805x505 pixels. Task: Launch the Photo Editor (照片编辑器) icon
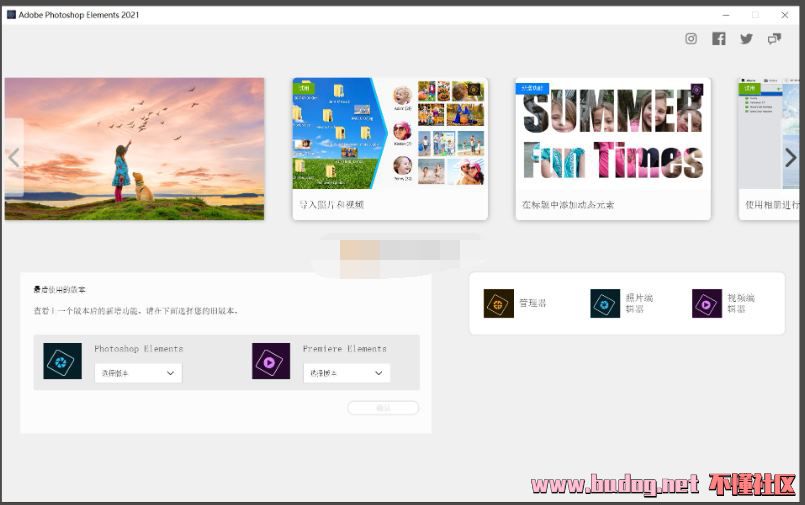pyautogui.click(x=605, y=303)
